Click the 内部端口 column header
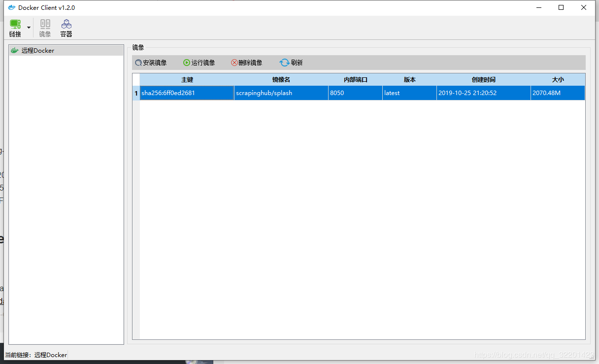This screenshot has width=599, height=364. (356, 79)
